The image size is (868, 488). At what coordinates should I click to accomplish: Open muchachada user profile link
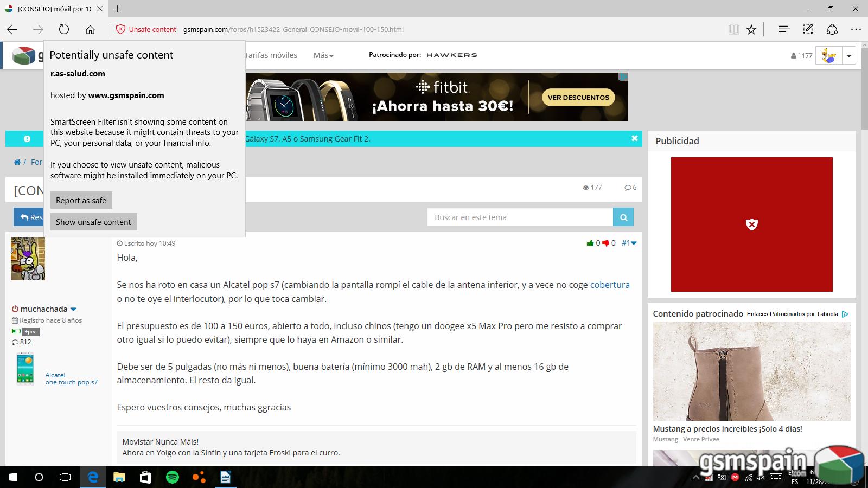[x=44, y=309]
